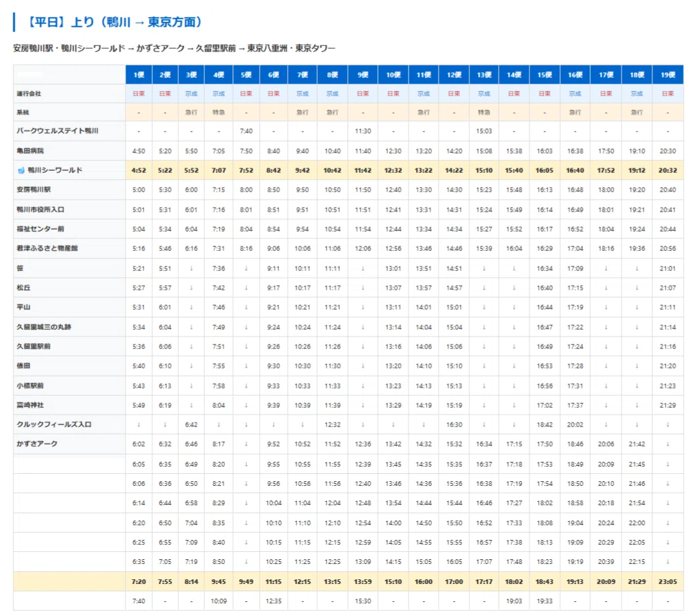Click the 福祉センター前 stop name
The width and height of the screenshot is (695, 616).
point(40,229)
